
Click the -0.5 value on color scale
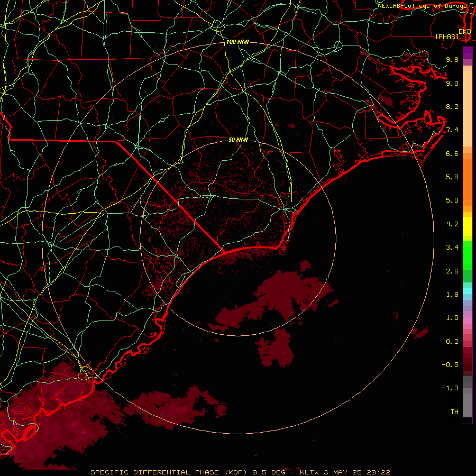(x=450, y=365)
